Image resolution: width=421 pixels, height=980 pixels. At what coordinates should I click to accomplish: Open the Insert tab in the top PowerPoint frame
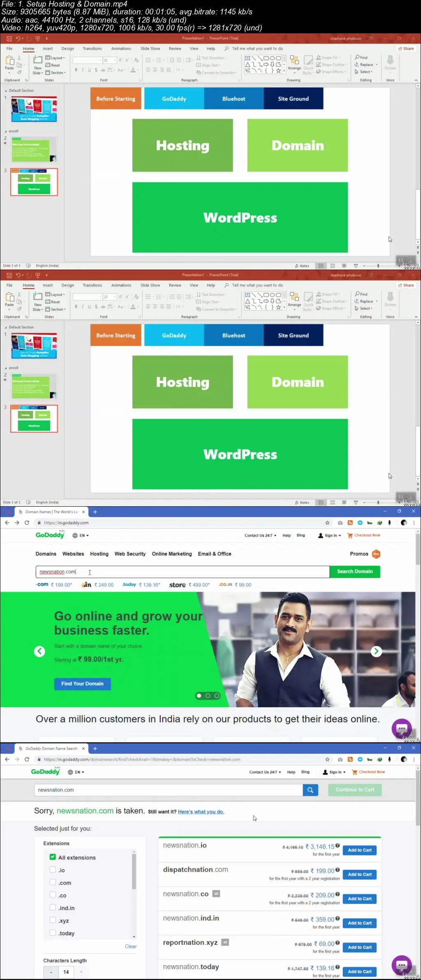48,49
